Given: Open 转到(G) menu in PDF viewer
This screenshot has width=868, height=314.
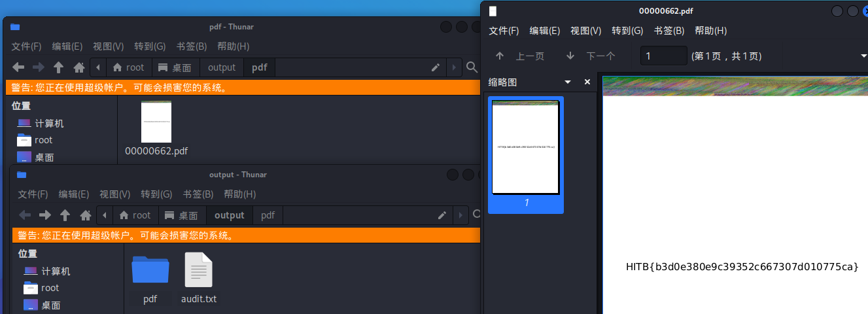Looking at the screenshot, I should click(627, 31).
